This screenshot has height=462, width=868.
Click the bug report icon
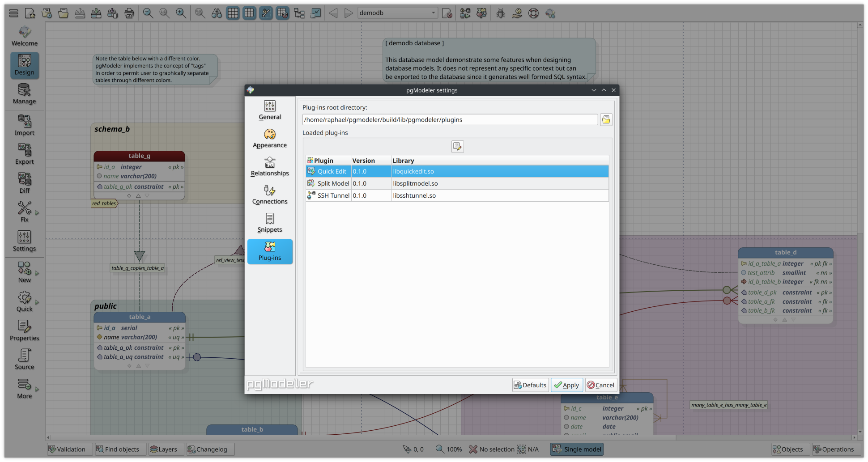point(500,13)
